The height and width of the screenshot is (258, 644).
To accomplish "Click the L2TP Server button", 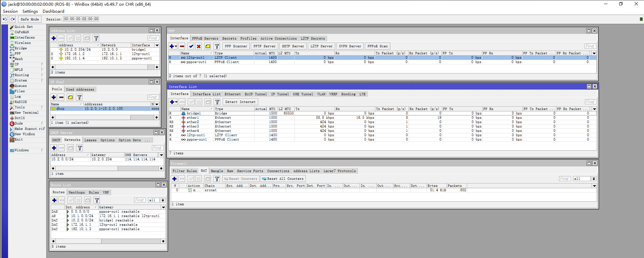I will (322, 46).
